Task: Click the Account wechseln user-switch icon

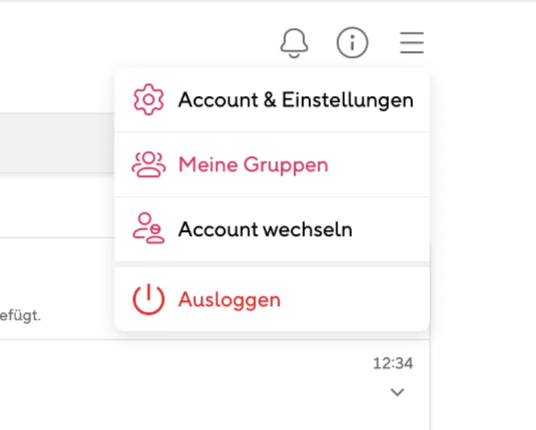Action: 149,228
